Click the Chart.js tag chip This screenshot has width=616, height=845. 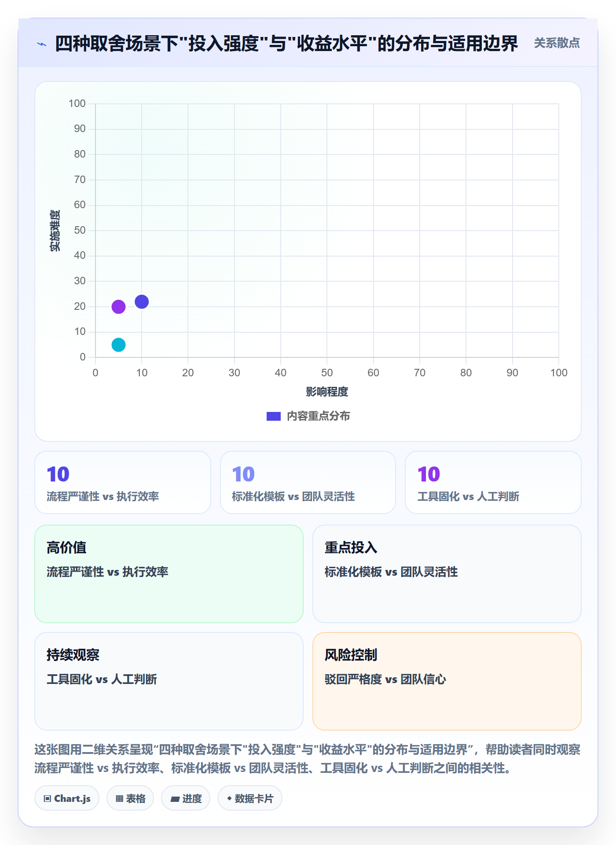click(67, 798)
